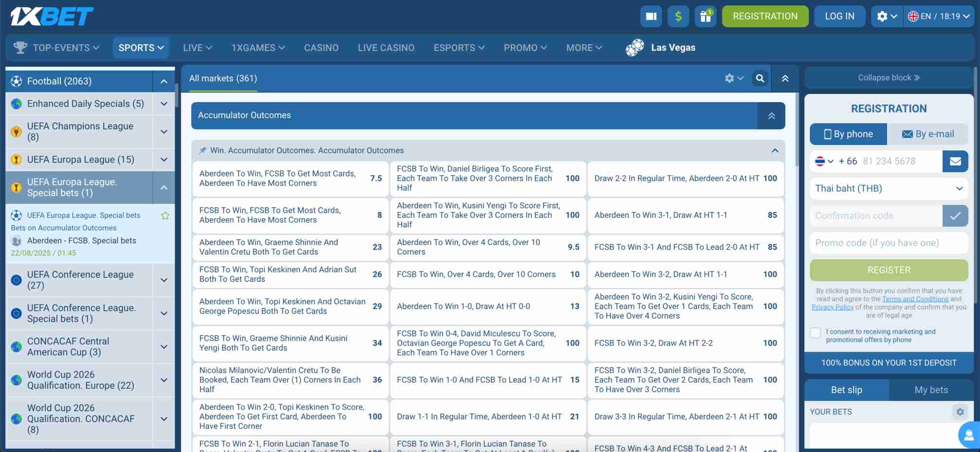Click the UEFA Europa League icon

17,160
